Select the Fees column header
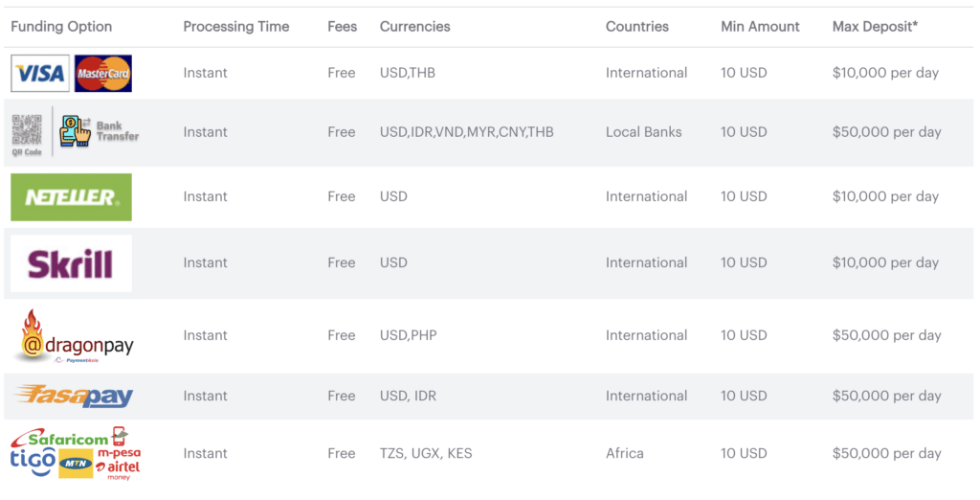The height and width of the screenshot is (500, 980). tap(342, 27)
